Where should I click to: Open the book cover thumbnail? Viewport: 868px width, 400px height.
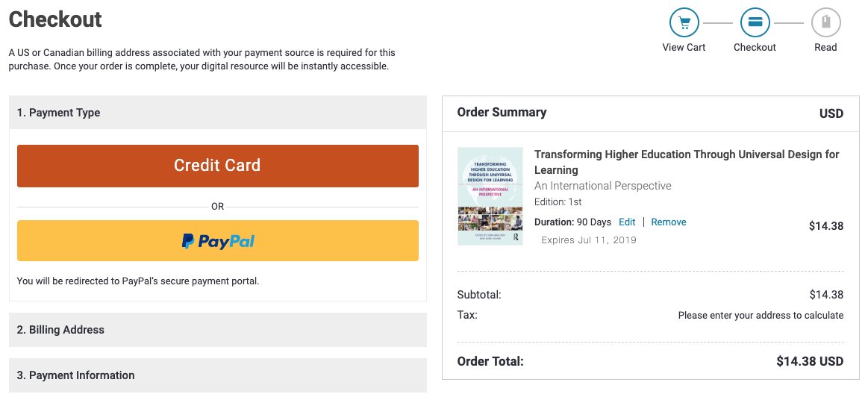tap(490, 196)
